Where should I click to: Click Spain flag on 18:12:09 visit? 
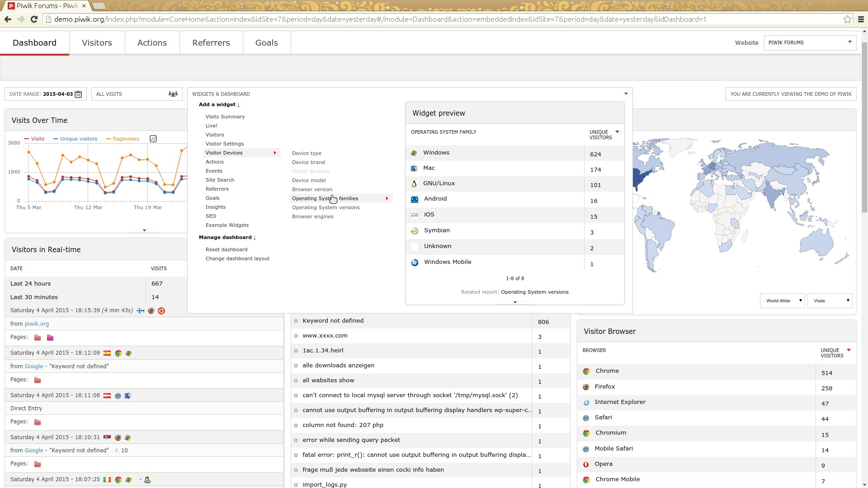tap(107, 353)
